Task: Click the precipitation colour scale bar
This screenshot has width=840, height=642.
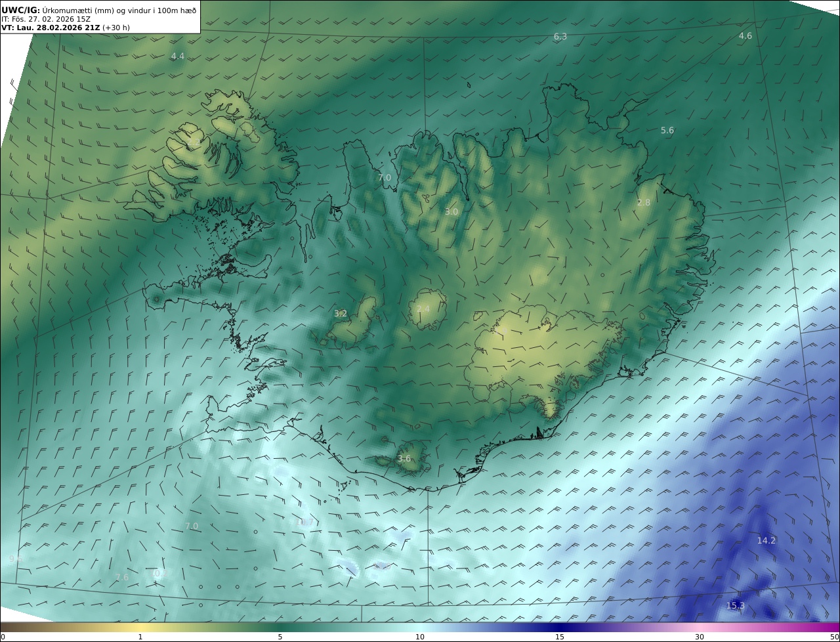Action: [x=420, y=627]
